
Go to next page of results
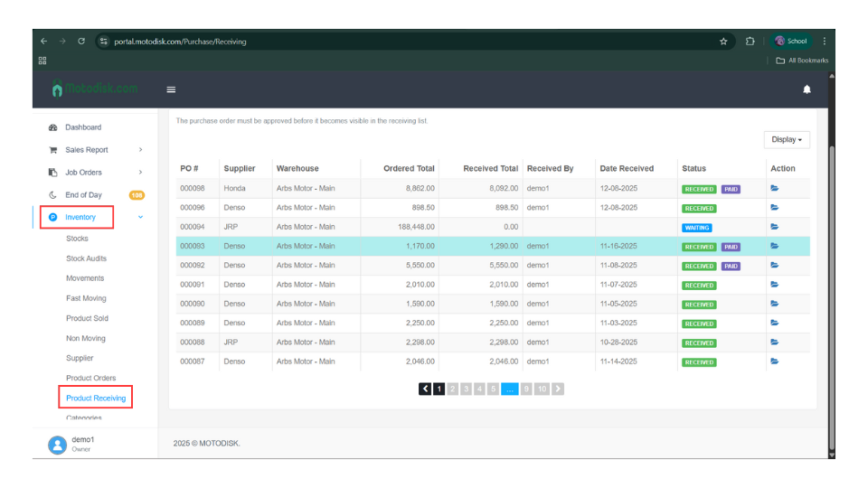[x=558, y=389]
